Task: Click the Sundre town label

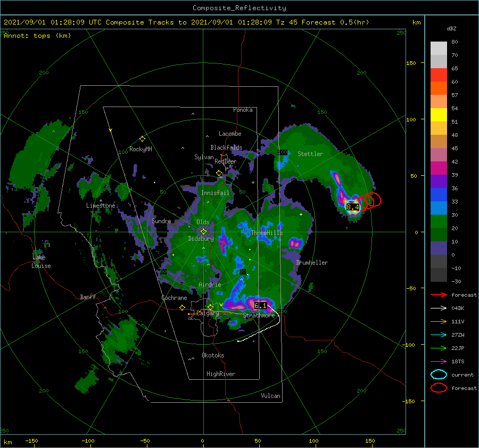Action: 161,221
